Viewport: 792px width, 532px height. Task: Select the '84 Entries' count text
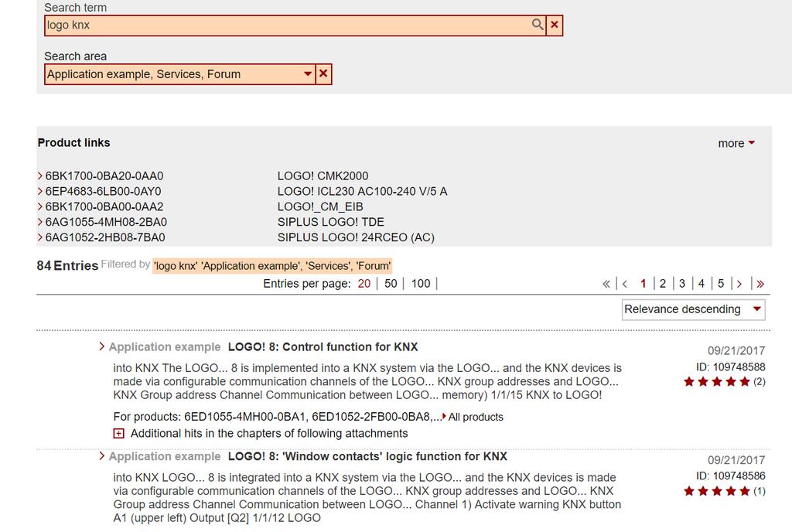(67, 265)
